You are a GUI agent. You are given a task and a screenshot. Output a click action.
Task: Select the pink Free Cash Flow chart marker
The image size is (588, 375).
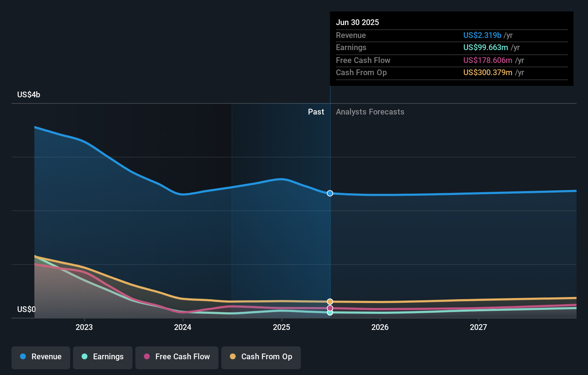point(330,308)
